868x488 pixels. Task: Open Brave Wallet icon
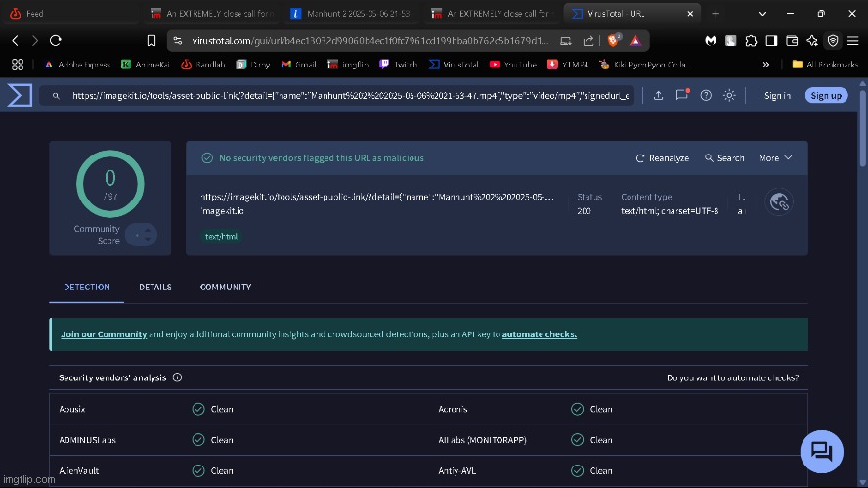[792, 40]
